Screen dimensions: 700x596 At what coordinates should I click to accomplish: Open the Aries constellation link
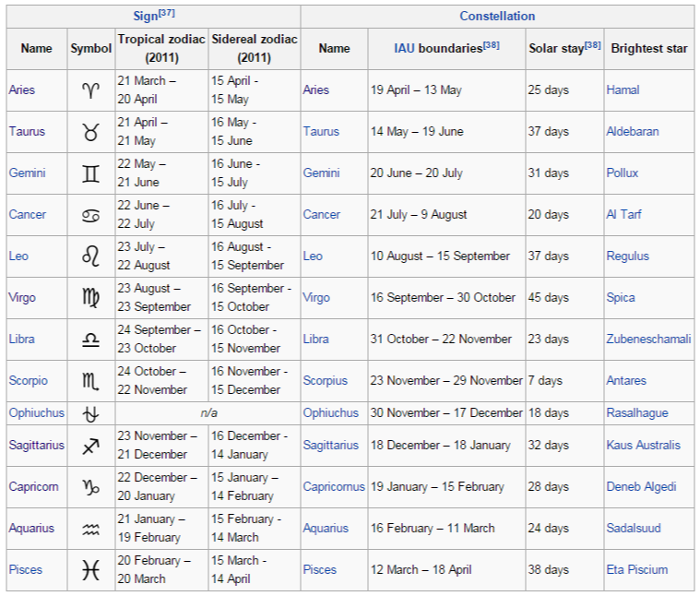(316, 89)
